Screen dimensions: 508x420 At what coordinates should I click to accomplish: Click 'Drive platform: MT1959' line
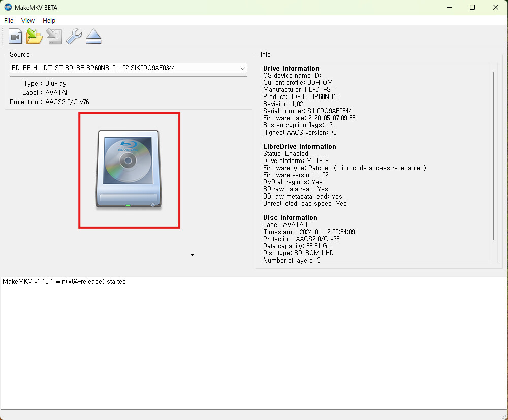tap(296, 161)
